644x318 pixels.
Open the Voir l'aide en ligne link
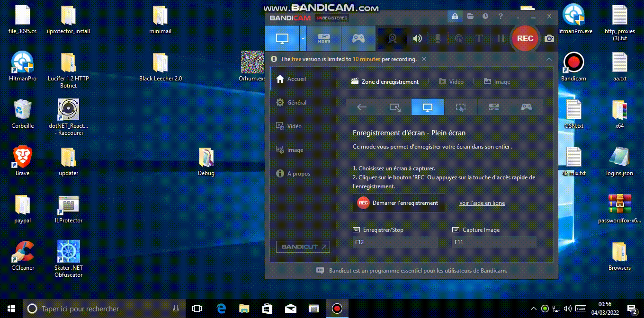482,203
